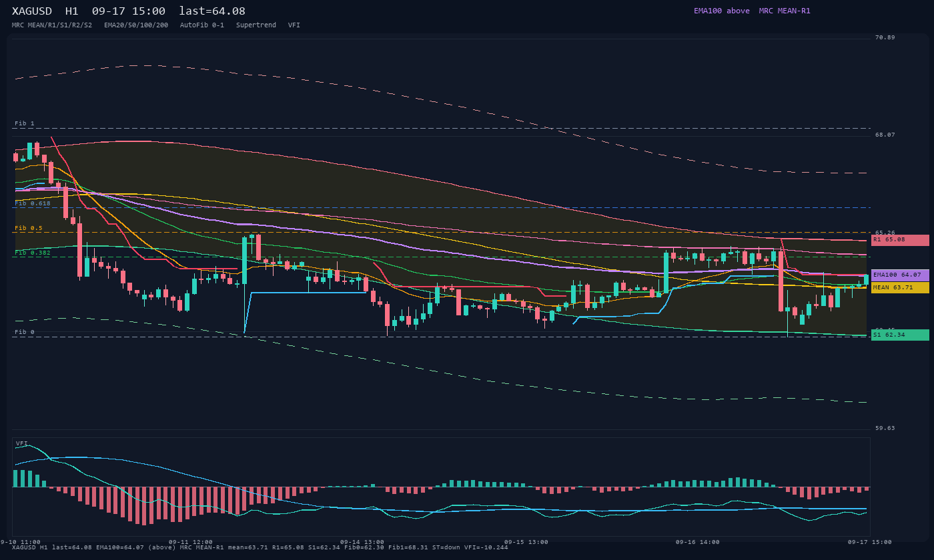
Task: Click the 70.89 price axis label
Action: [885, 37]
